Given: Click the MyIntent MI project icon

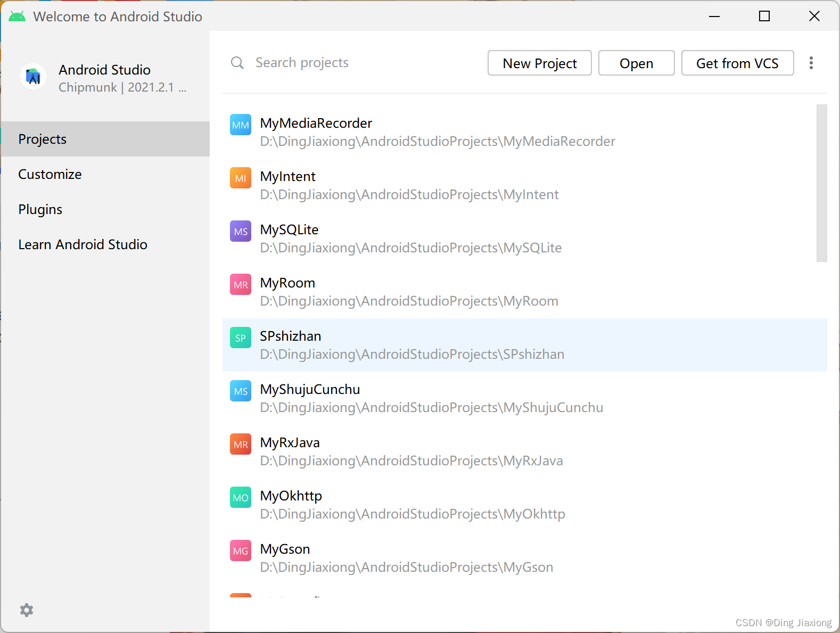Looking at the screenshot, I should pyautogui.click(x=241, y=178).
